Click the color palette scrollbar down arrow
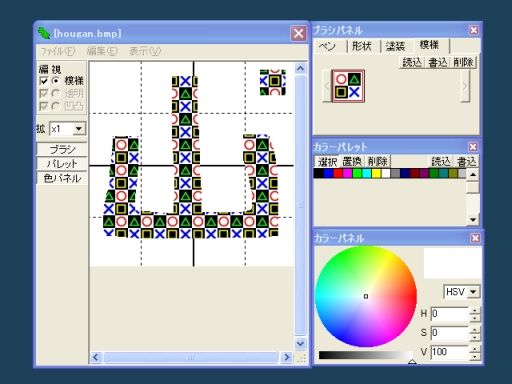Viewport: 512px width, 384px height. [473, 220]
